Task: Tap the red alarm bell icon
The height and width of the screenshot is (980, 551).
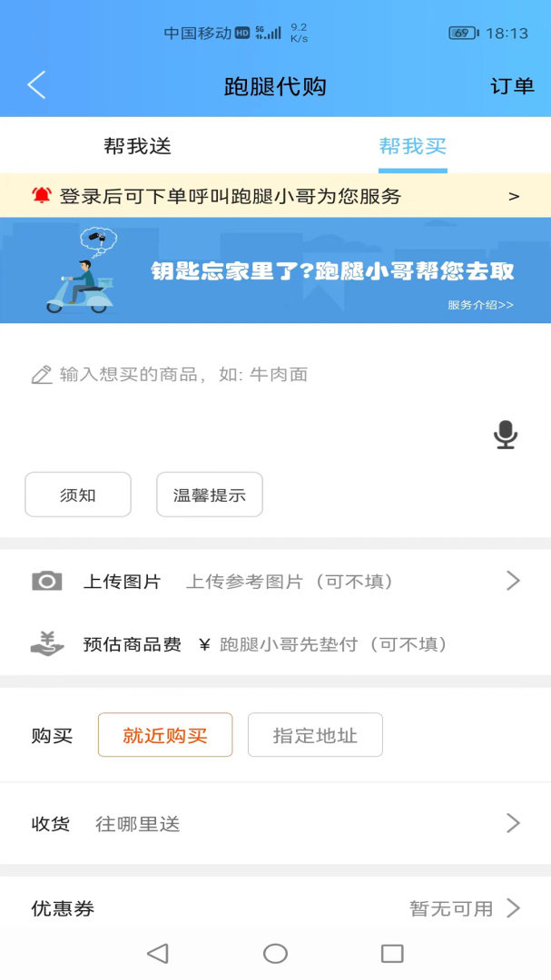Action: [x=41, y=196]
